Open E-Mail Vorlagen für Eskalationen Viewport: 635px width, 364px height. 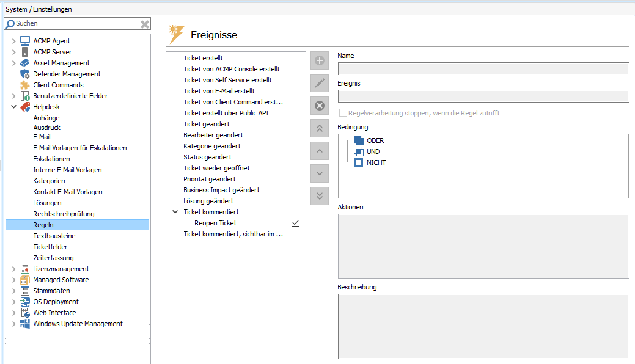tap(80, 148)
